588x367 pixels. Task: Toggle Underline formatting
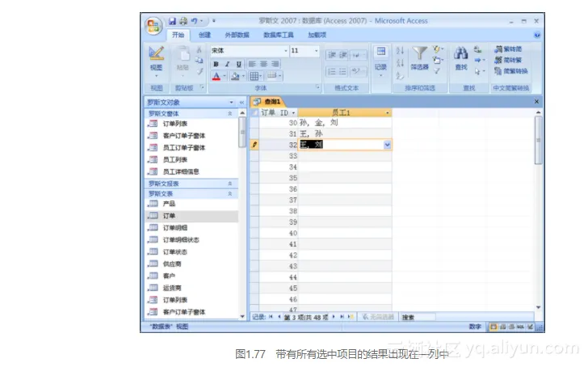tap(238, 64)
